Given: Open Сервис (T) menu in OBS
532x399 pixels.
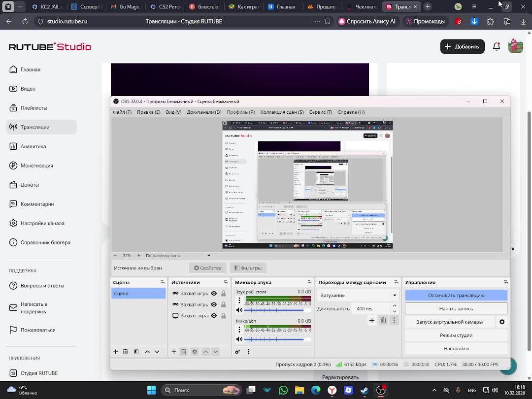Looking at the screenshot, I should (x=321, y=112).
